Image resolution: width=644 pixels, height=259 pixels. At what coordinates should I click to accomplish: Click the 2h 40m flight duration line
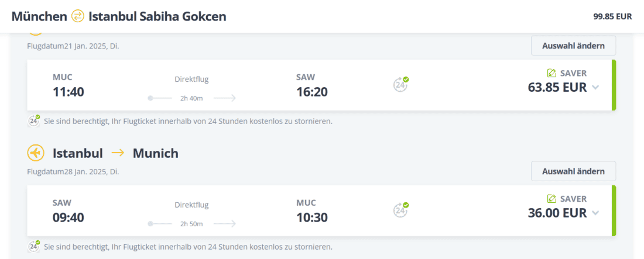point(191,98)
